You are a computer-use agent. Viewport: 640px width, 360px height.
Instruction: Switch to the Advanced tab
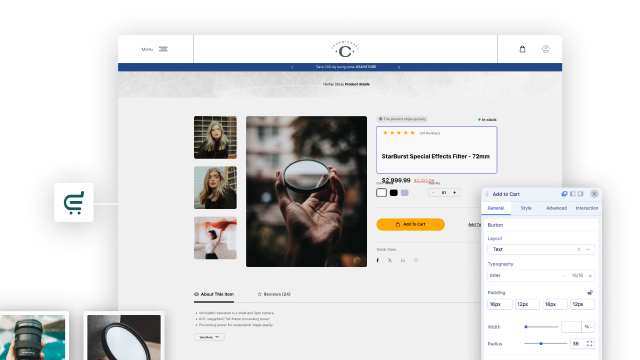[556, 208]
